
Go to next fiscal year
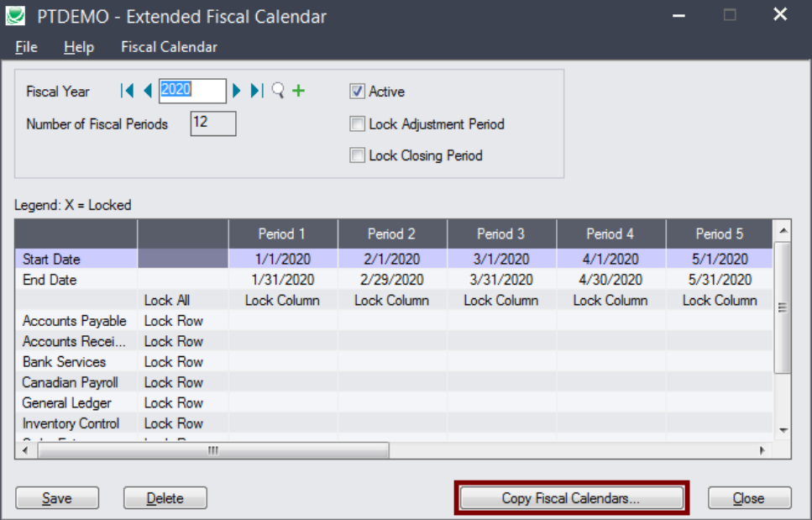coord(237,92)
